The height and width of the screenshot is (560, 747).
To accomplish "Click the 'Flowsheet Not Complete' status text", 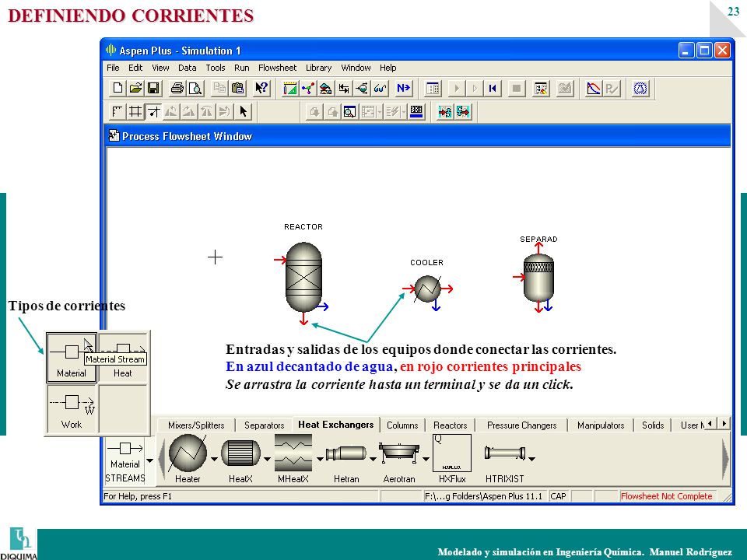I will click(666, 496).
